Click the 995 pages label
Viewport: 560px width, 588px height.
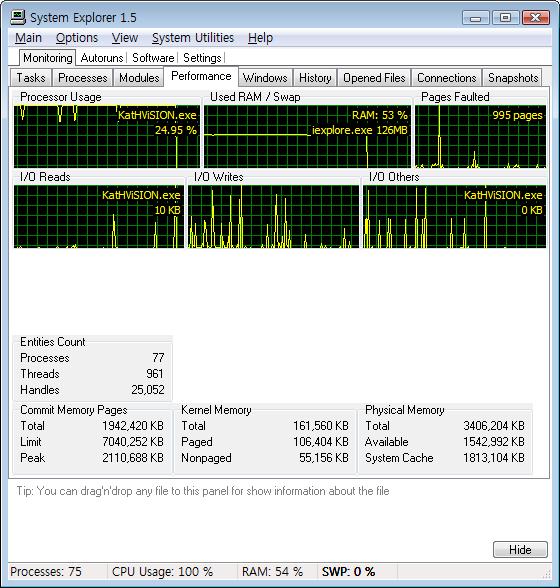pos(517,115)
